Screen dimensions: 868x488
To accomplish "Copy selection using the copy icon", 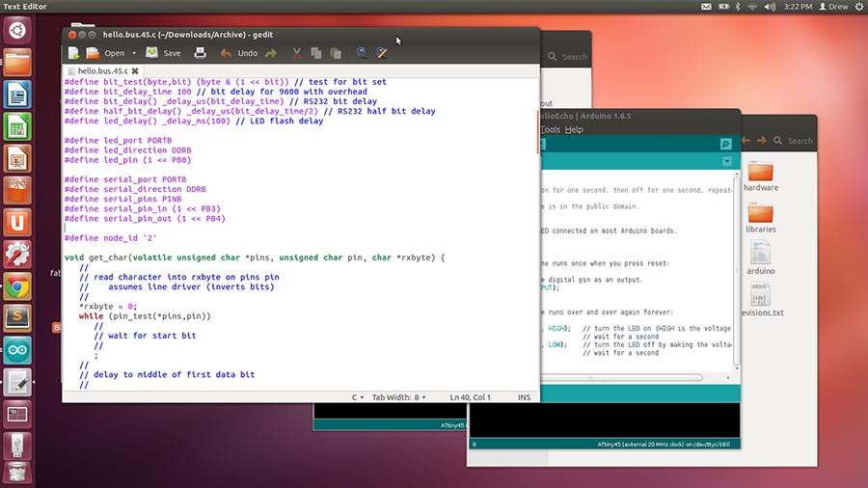I will click(316, 53).
